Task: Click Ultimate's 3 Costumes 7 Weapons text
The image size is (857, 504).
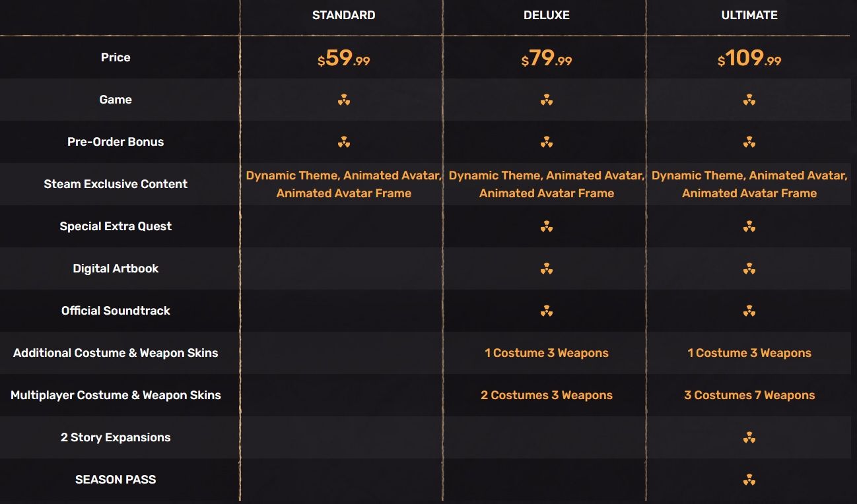Action: [749, 395]
